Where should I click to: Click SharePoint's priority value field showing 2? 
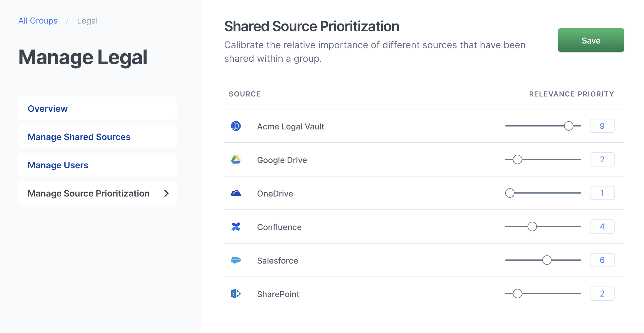pyautogui.click(x=602, y=293)
